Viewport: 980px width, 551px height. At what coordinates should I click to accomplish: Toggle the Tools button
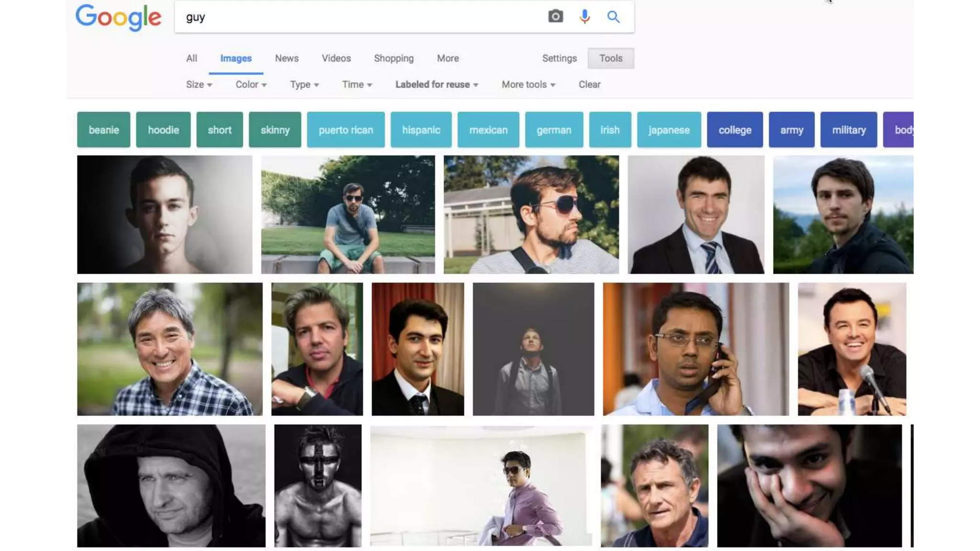click(611, 58)
